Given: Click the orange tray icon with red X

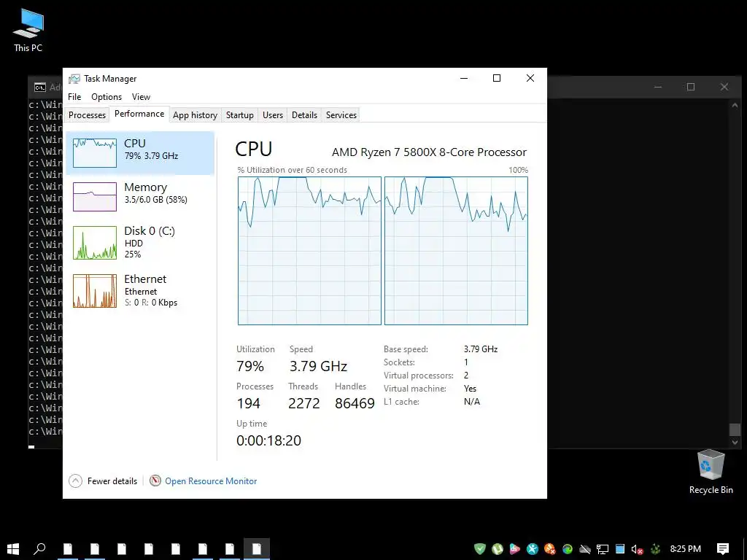Looking at the screenshot, I should click(x=550, y=549).
